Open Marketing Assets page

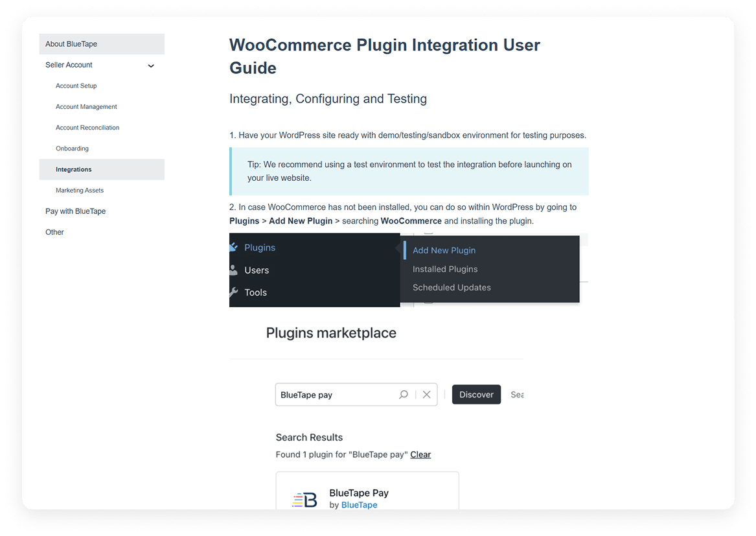[80, 190]
